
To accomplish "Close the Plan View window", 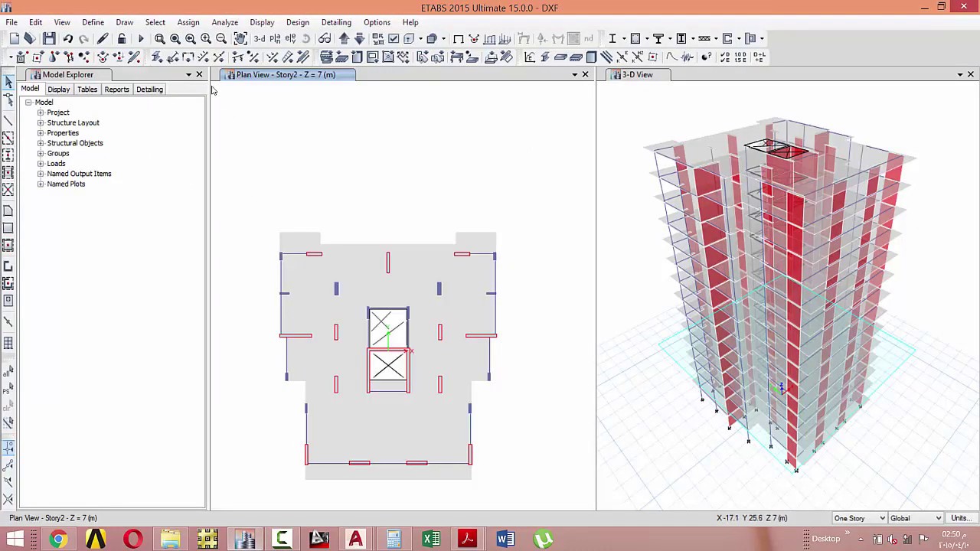I will [585, 74].
